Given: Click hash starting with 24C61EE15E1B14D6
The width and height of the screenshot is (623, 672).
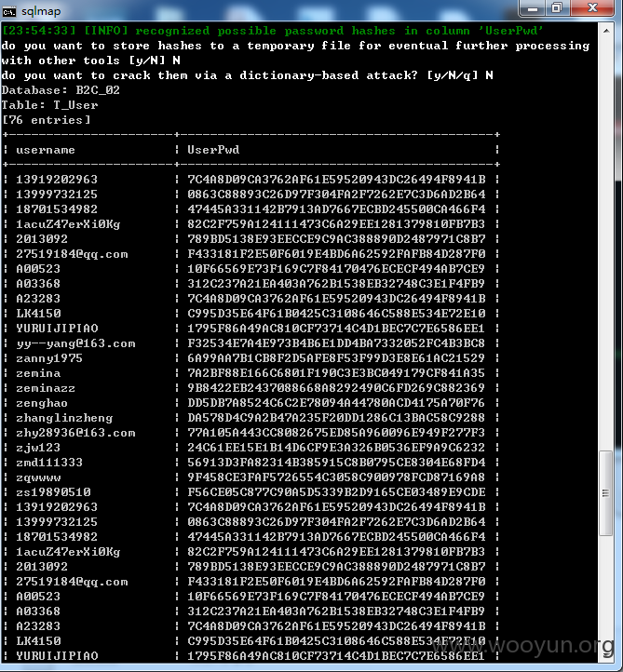Looking at the screenshot, I should pos(336,448).
